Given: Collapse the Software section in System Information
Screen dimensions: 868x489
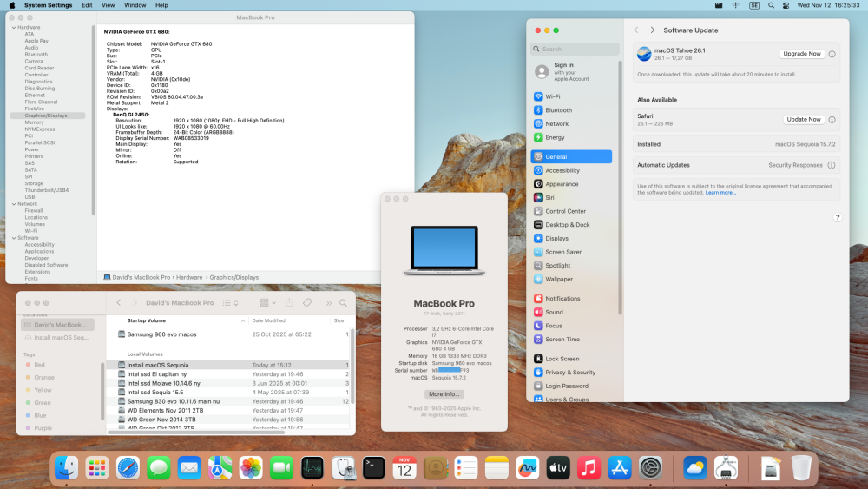Looking at the screenshot, I should [14, 238].
